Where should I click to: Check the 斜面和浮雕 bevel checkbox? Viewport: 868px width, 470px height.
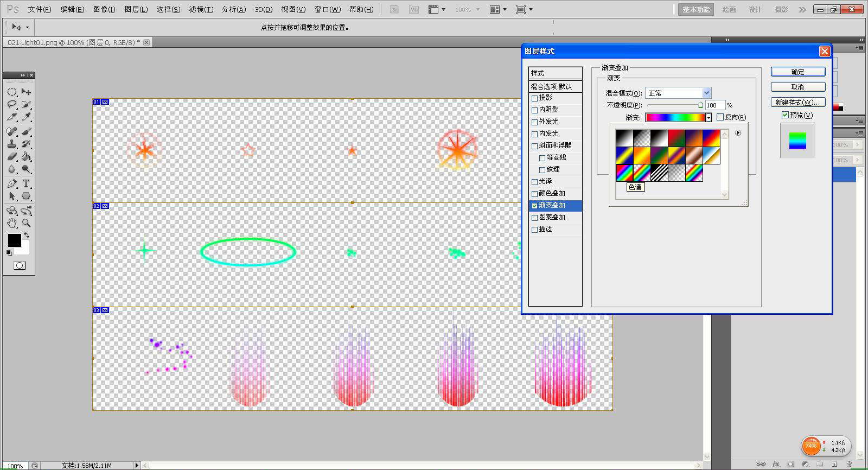coord(535,146)
